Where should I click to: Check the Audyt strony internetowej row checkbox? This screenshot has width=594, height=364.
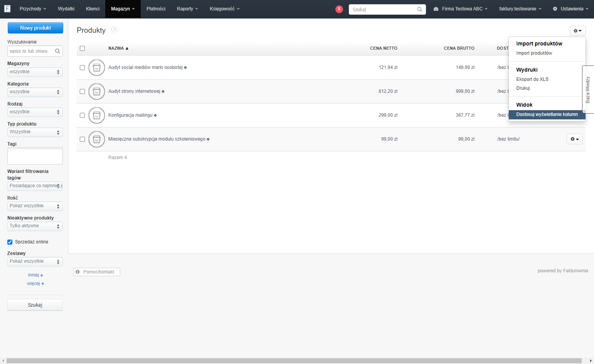click(82, 92)
